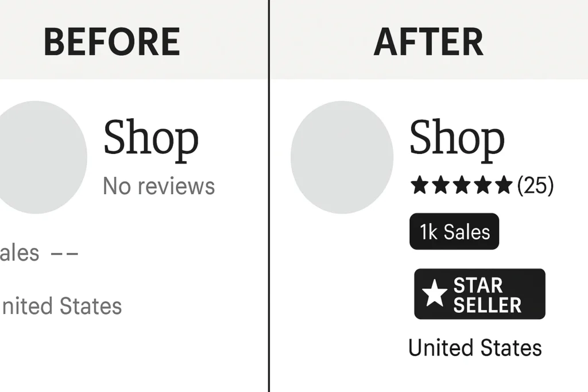Screen dimensions: 588x392
Task: Click the No reviews text
Action: tap(158, 186)
